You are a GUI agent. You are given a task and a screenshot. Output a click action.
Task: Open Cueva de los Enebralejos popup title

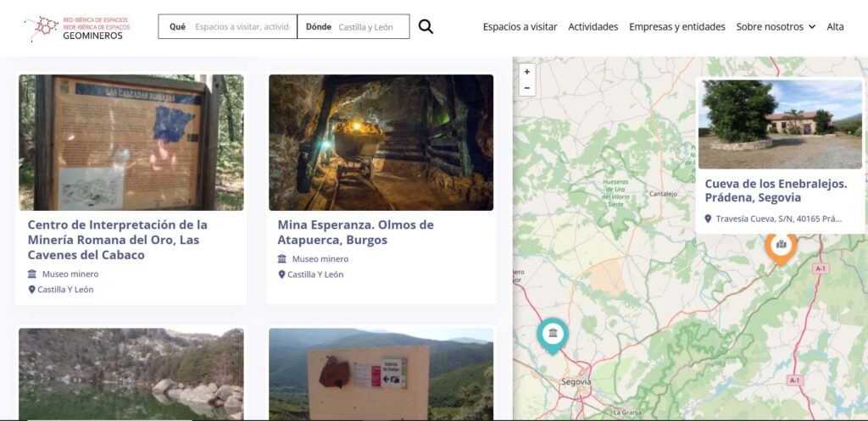tap(776, 191)
